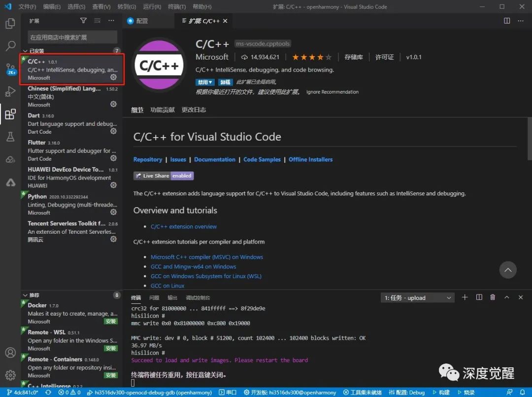This screenshot has width=532, height=397.
Task: Clear extension search results icon
Action: 97,21
